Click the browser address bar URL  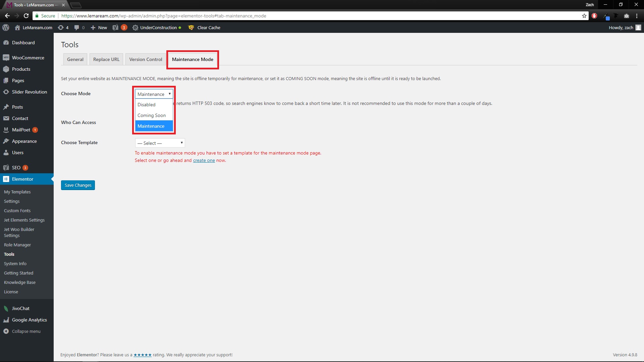164,16
